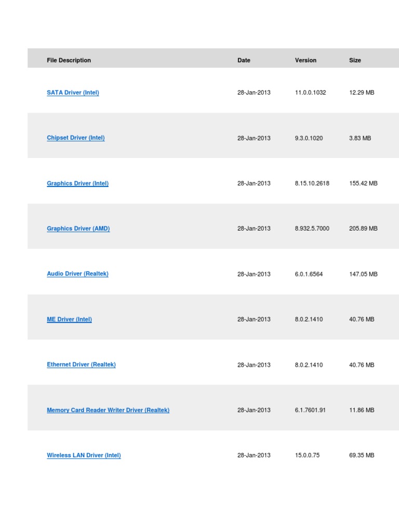Click the Chipset Driver (Intel) link
This screenshot has height=532, width=399.
tap(76, 138)
